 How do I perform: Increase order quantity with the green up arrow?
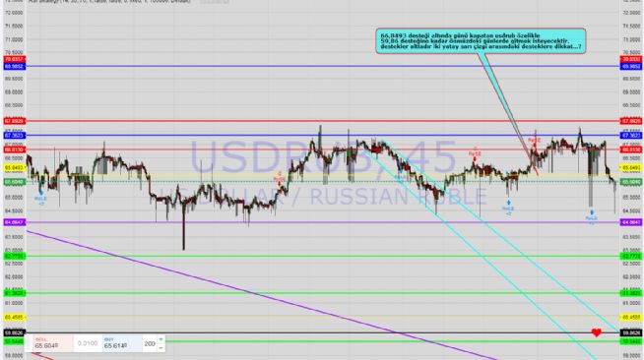(x=161, y=339)
